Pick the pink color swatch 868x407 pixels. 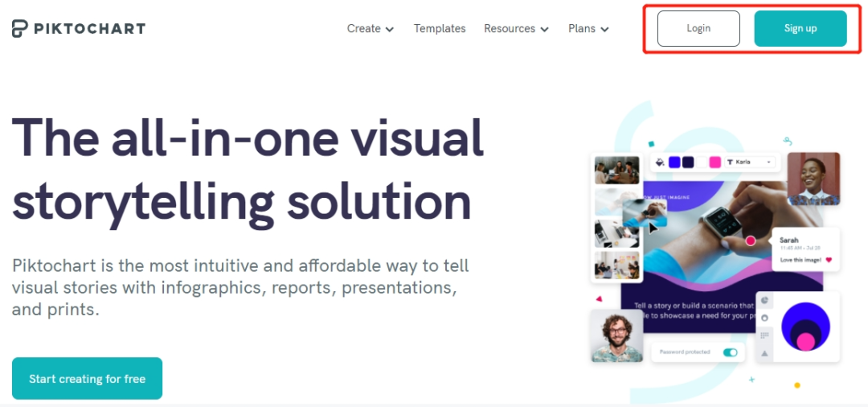click(x=714, y=162)
